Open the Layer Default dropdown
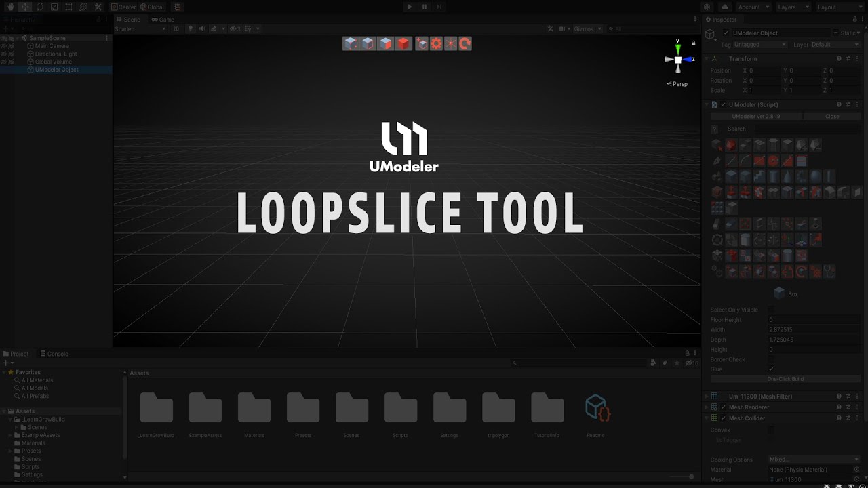 click(835, 45)
